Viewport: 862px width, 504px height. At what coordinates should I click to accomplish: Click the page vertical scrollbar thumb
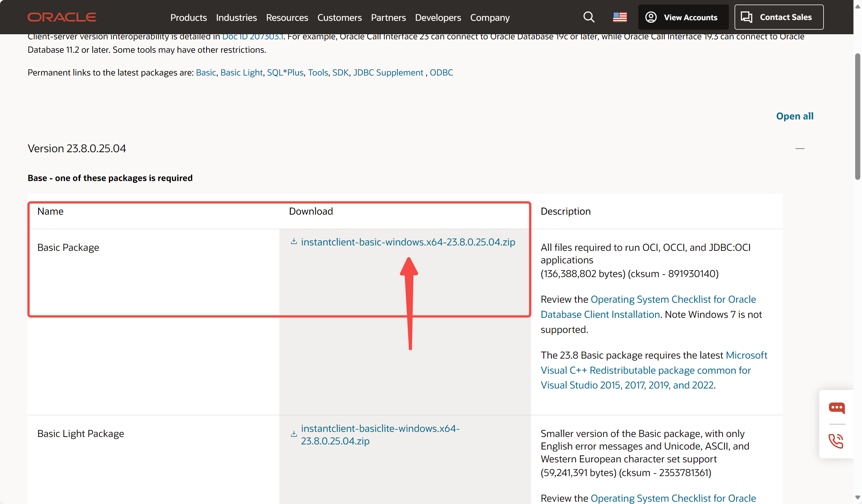click(x=857, y=116)
